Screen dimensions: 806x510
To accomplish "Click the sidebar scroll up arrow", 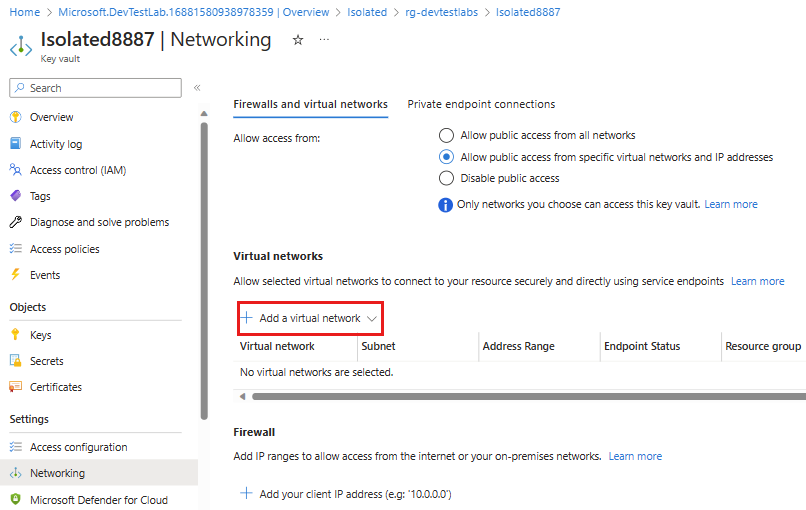I will pyautogui.click(x=204, y=113).
